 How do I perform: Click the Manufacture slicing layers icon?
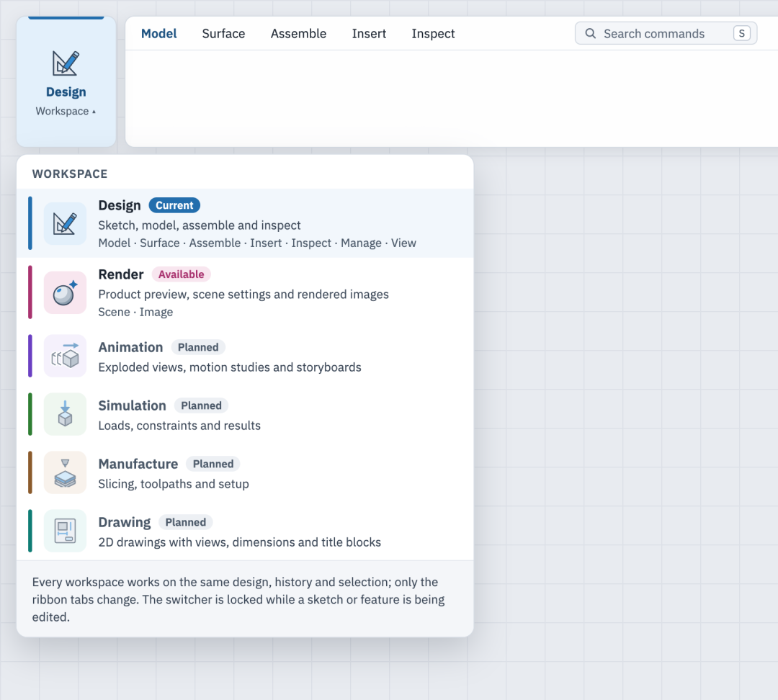65,472
